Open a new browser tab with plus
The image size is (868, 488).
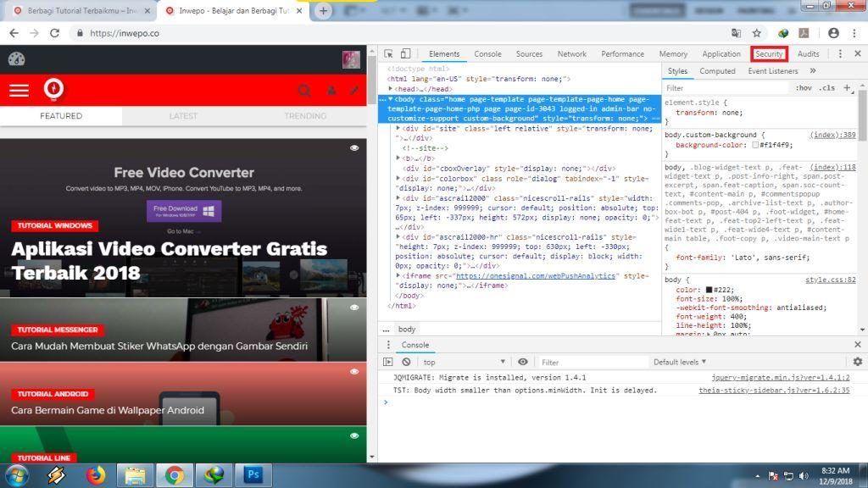pos(323,10)
